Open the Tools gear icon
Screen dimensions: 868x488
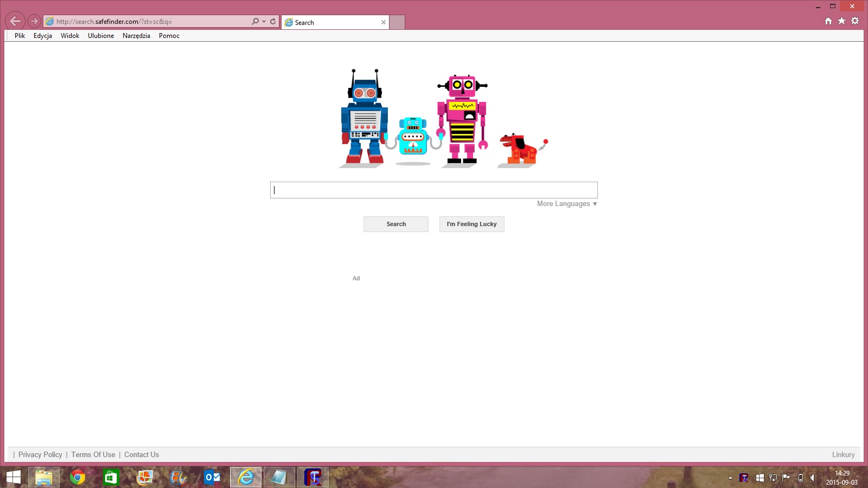[855, 21]
